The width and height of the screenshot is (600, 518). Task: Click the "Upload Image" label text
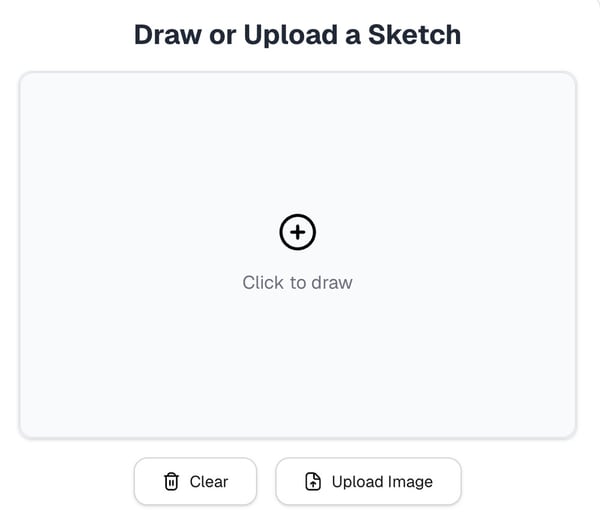(x=382, y=482)
